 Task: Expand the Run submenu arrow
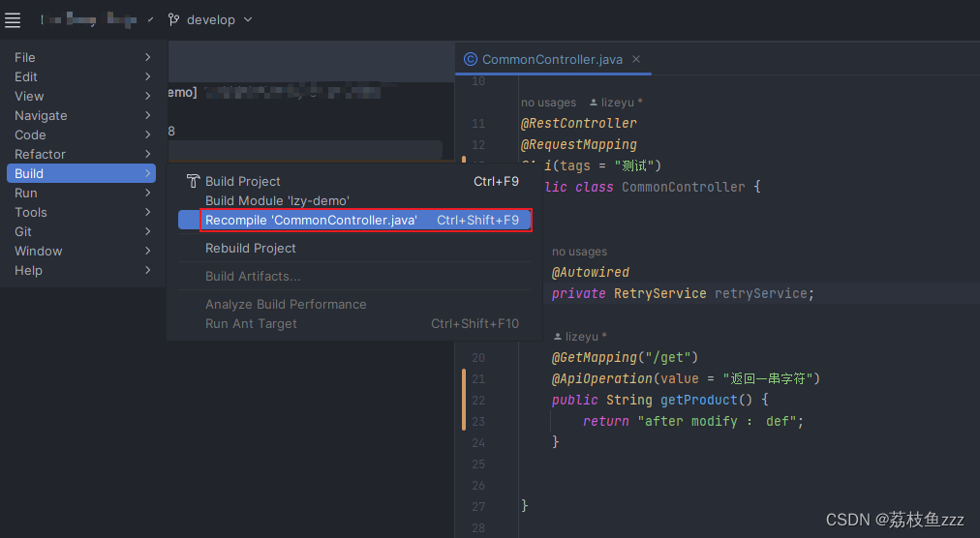pyautogui.click(x=147, y=194)
